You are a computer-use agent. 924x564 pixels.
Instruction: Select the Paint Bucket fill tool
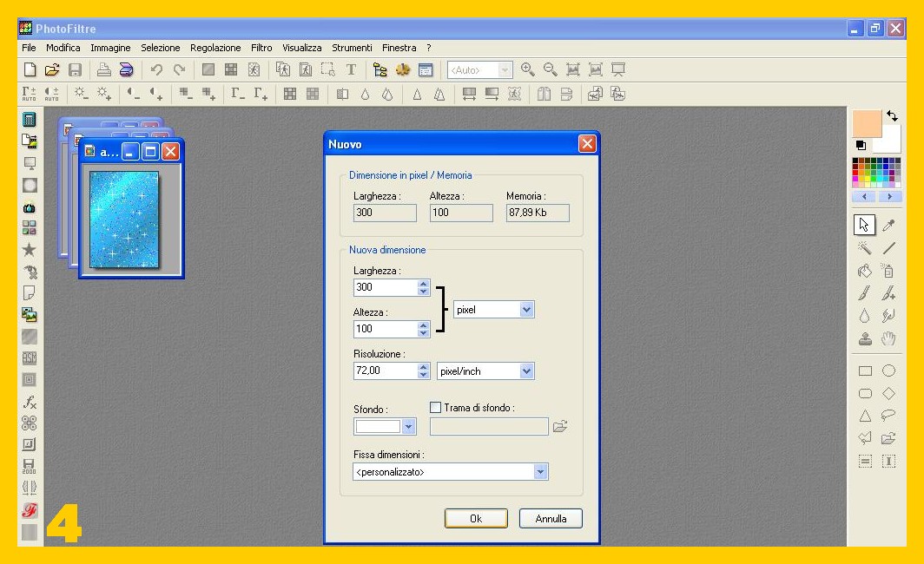point(864,271)
